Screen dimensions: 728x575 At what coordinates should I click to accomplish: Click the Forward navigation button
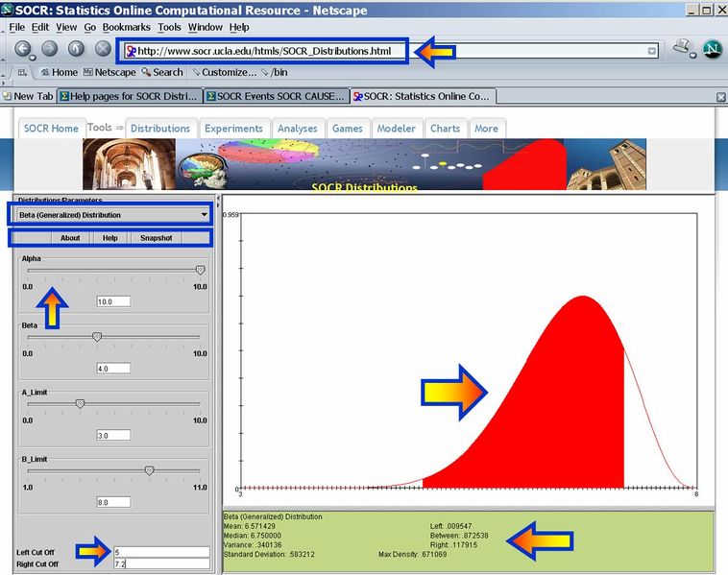[x=50, y=48]
